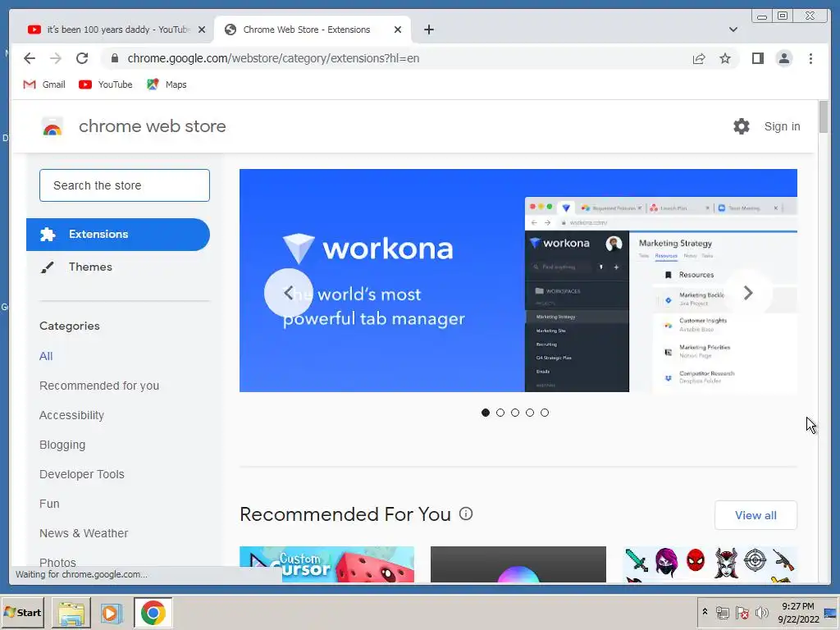The width and height of the screenshot is (840, 630).
Task: Choose the Developer Tools category
Action: tap(82, 474)
